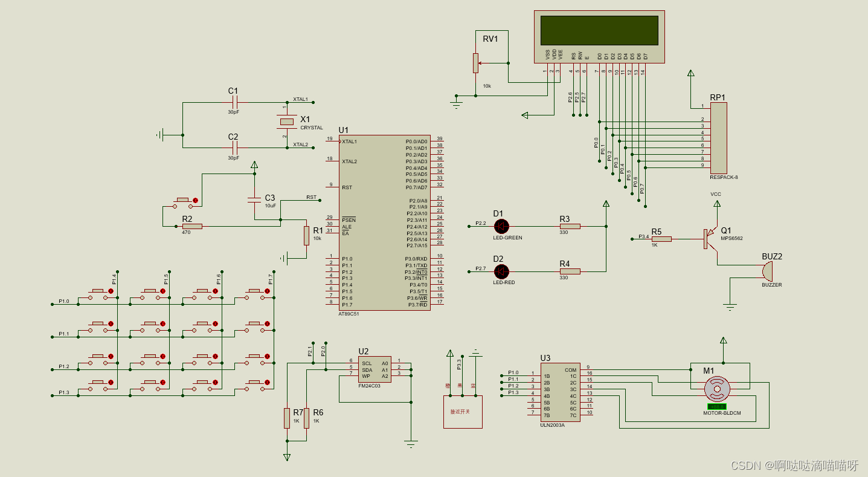Click resistor R3 330
Screen dimensions: 868x477
pyautogui.click(x=570, y=226)
